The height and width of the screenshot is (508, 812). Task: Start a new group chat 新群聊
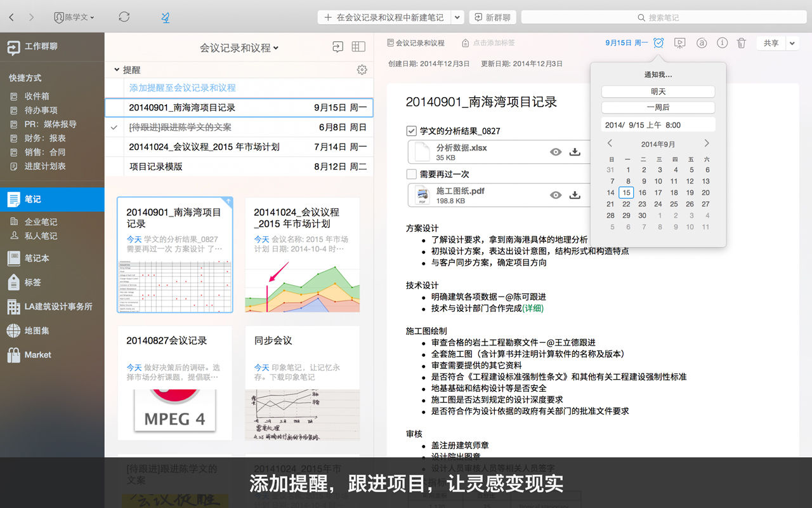click(x=492, y=17)
